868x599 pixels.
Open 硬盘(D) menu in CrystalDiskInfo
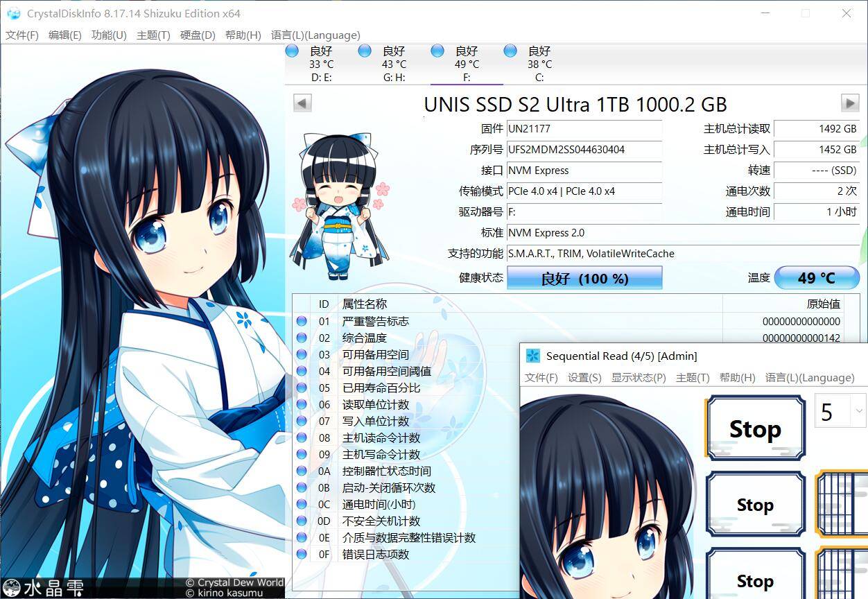pyautogui.click(x=198, y=35)
